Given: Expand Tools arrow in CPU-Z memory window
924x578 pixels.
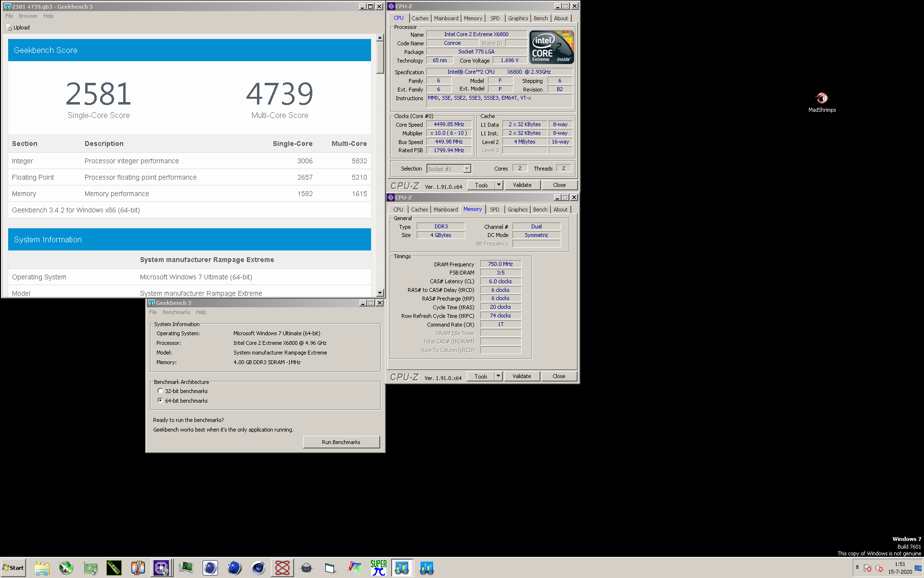Looking at the screenshot, I should point(498,376).
